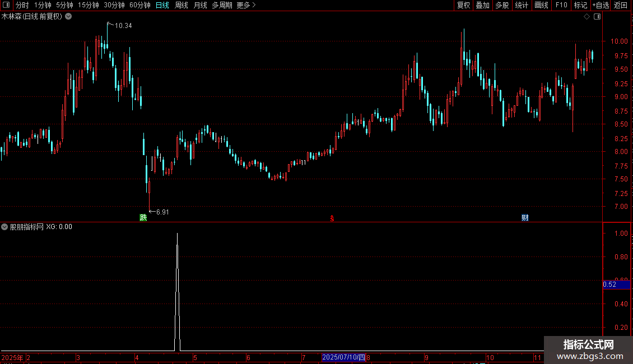Viewport: 633px width, 364px height.
Task: Add stock with +自选 button
Action: [601, 5]
